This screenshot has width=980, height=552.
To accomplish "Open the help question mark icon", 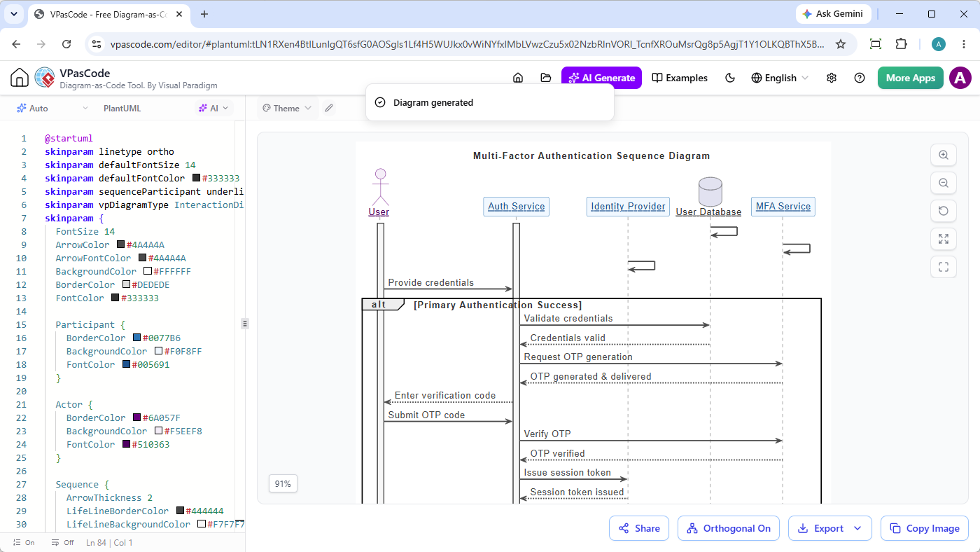I will 860,78.
